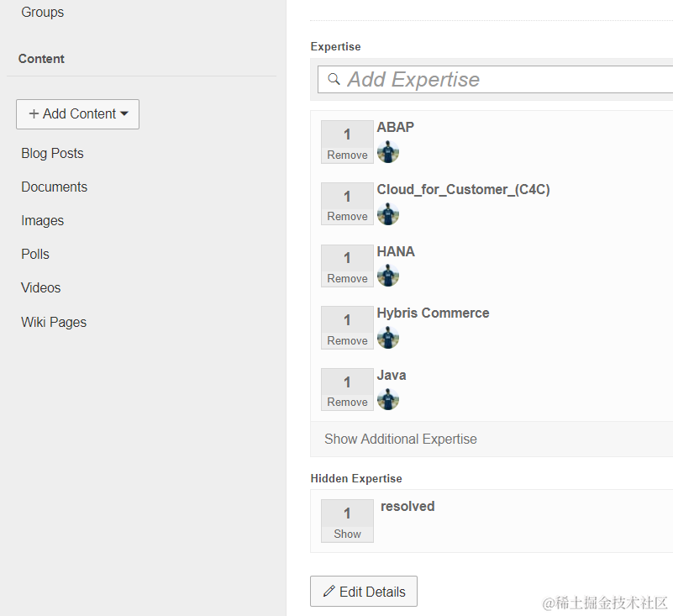Open Images content link

[43, 220]
